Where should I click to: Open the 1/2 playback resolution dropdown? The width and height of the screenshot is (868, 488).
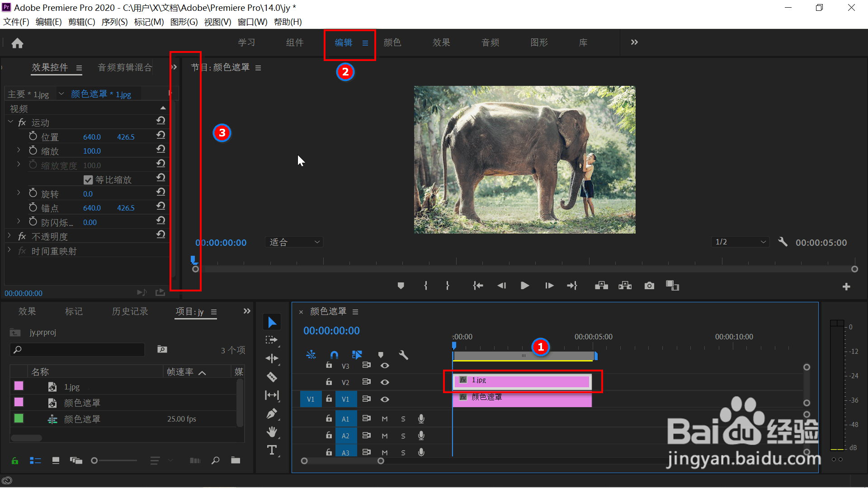[x=741, y=242]
